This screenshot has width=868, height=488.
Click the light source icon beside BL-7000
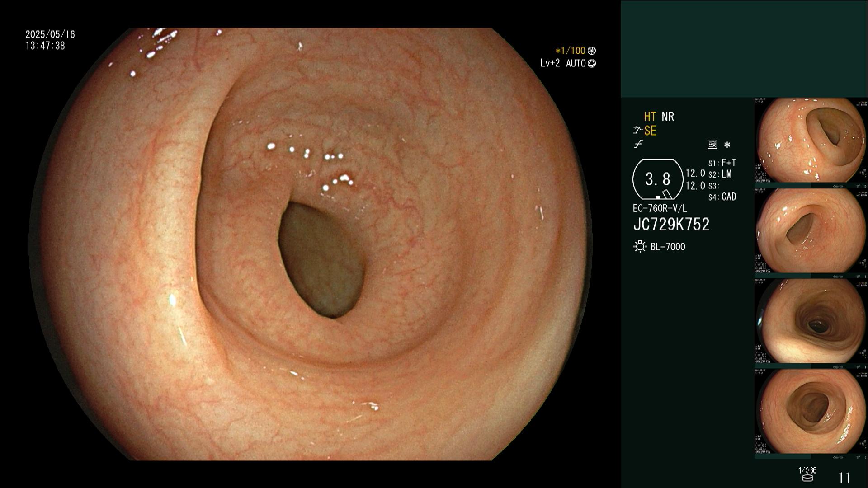click(640, 247)
